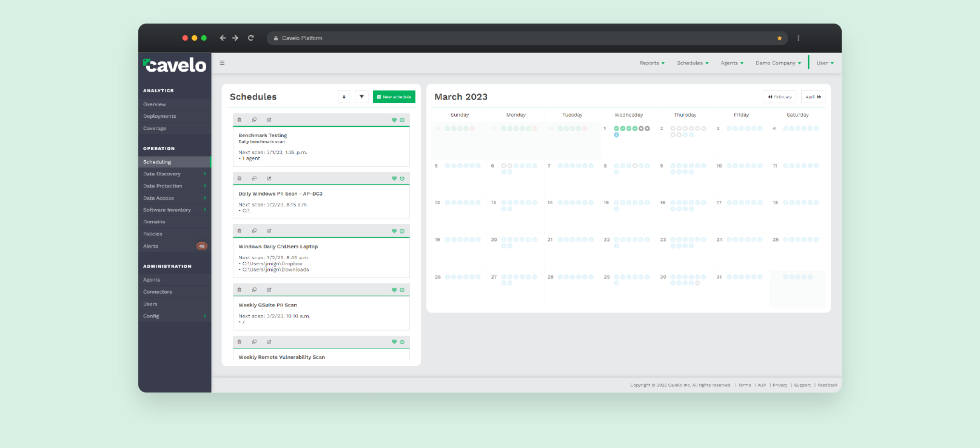Open the Support link in the footer
Viewport: 980px width, 448px height.
pos(802,385)
